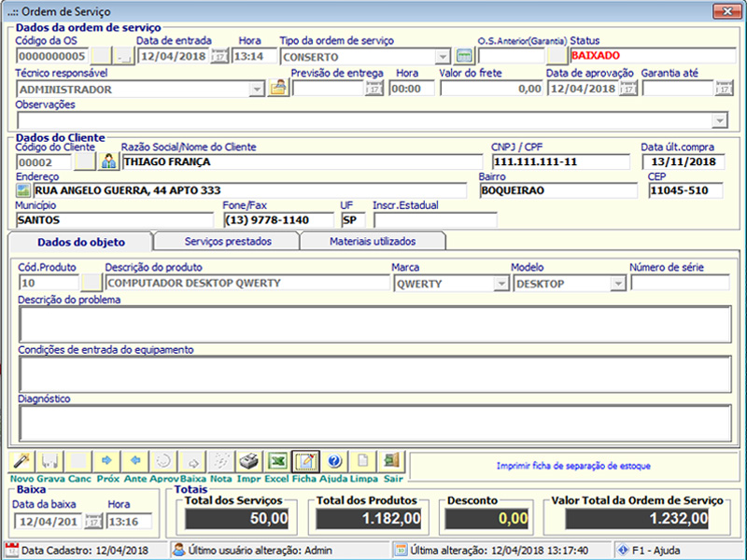The image size is (747, 560).
Task: Open help with the Ajuda question-mark icon
Action: click(x=334, y=461)
